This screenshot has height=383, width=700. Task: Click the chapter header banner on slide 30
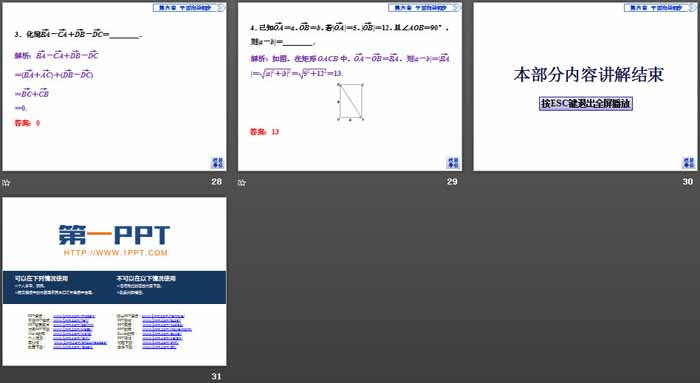coord(660,8)
